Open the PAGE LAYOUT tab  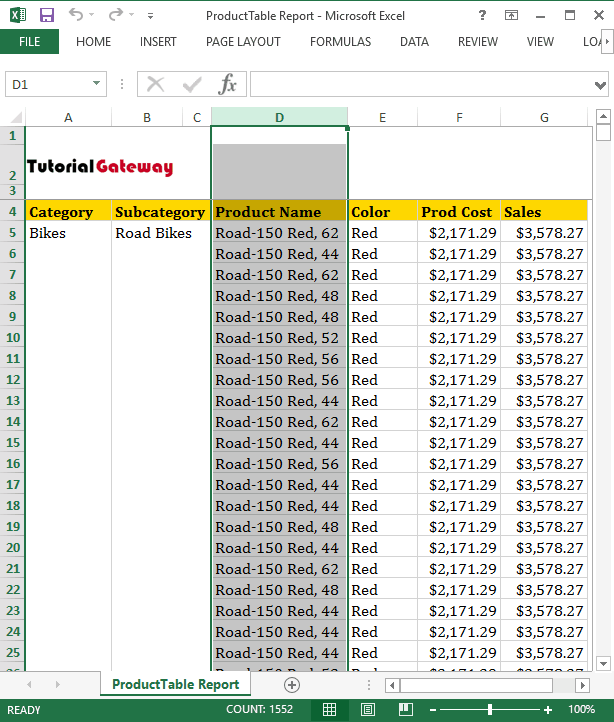[243, 42]
